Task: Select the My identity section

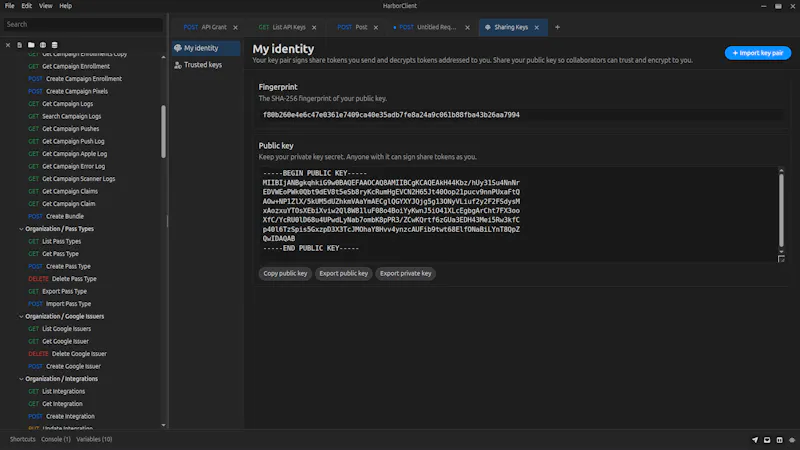Action: tap(206, 48)
